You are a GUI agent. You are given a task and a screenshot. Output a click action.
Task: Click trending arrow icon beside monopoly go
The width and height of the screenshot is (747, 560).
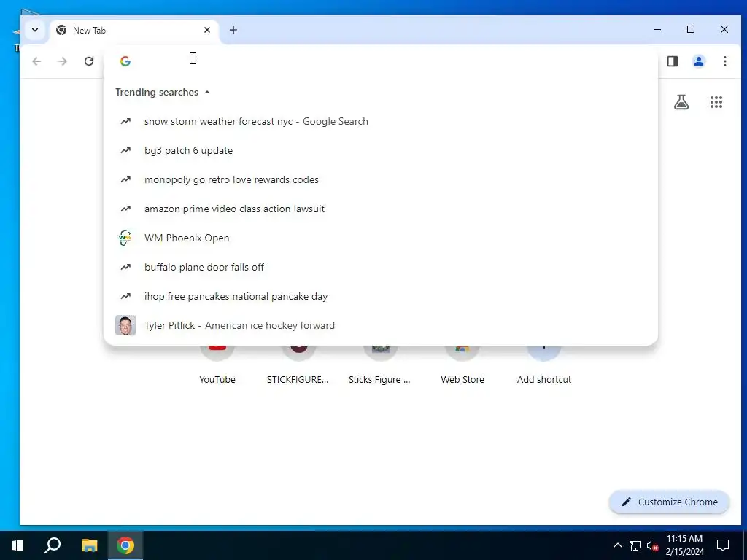point(125,179)
